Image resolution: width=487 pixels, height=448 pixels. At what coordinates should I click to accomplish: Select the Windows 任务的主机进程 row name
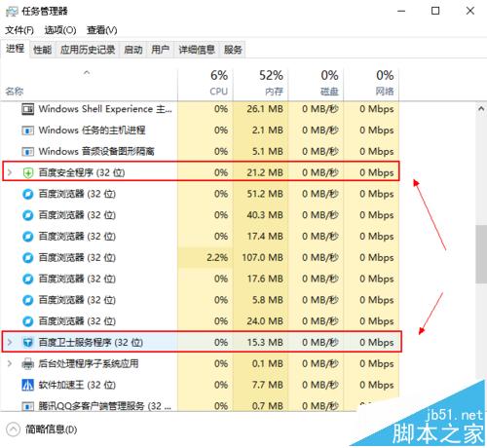coord(92,131)
